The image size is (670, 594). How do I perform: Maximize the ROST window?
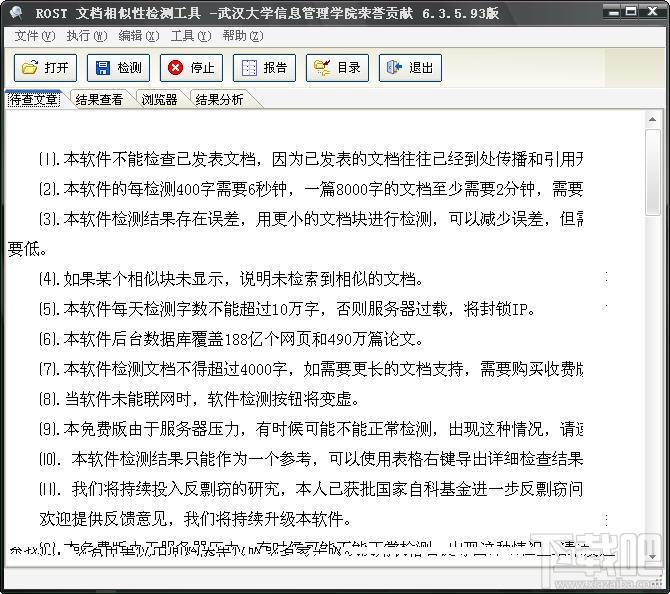click(x=631, y=12)
